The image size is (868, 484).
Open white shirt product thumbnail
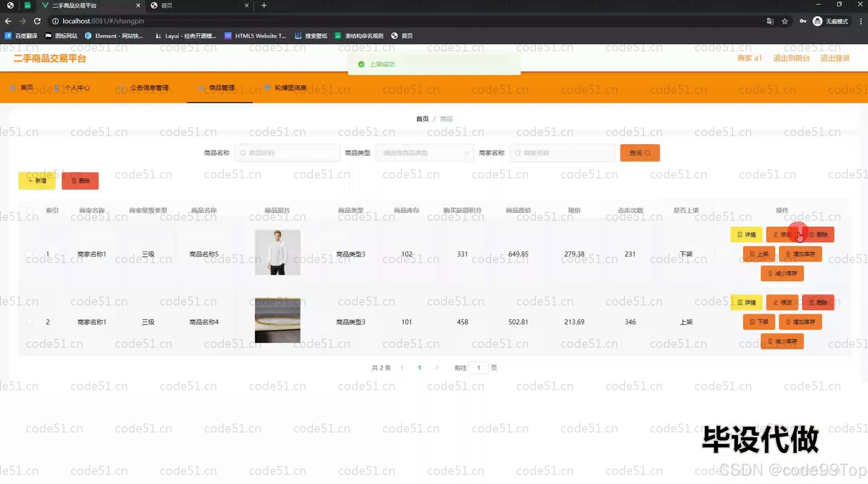tap(277, 252)
